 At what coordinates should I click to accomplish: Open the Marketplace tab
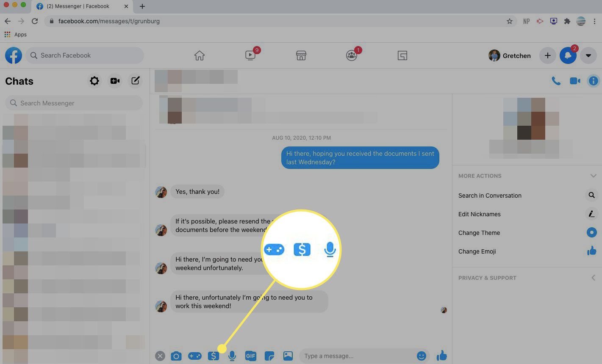tap(301, 55)
